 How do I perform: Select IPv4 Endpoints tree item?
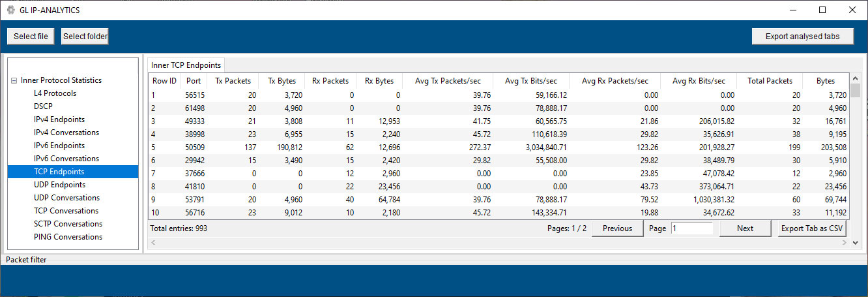tap(59, 119)
